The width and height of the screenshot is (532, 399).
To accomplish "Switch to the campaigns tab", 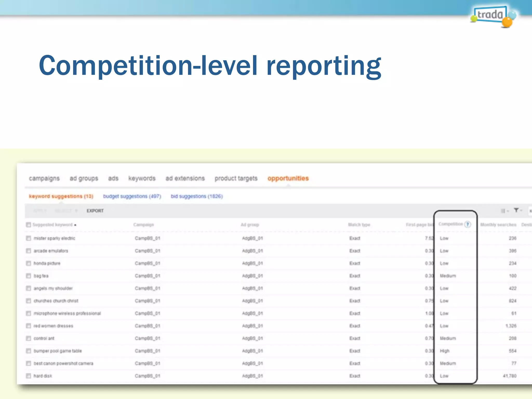I will (x=44, y=178).
